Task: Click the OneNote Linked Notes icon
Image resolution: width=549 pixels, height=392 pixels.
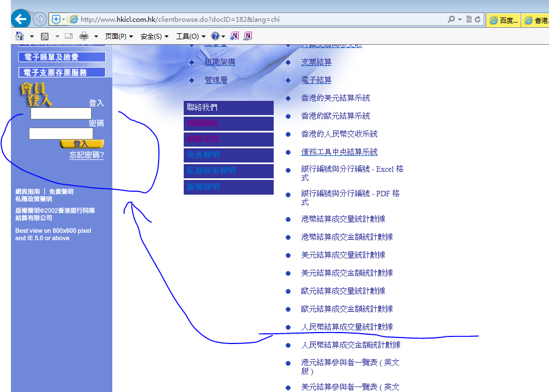Action: 248,35
